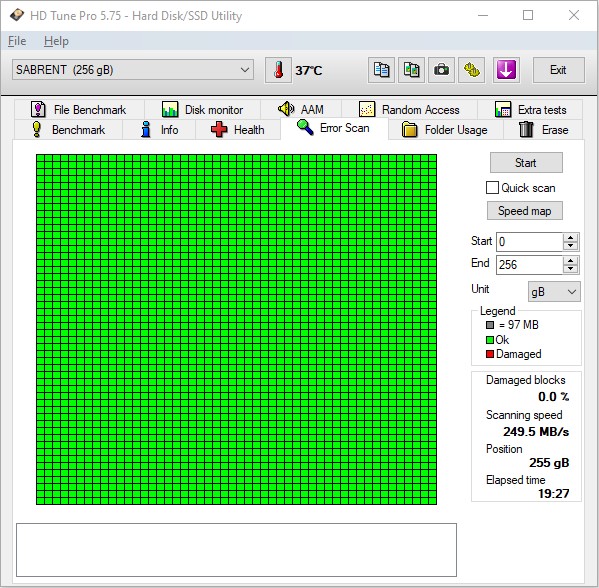
Task: Switch to the Random Access tab
Action: (409, 110)
